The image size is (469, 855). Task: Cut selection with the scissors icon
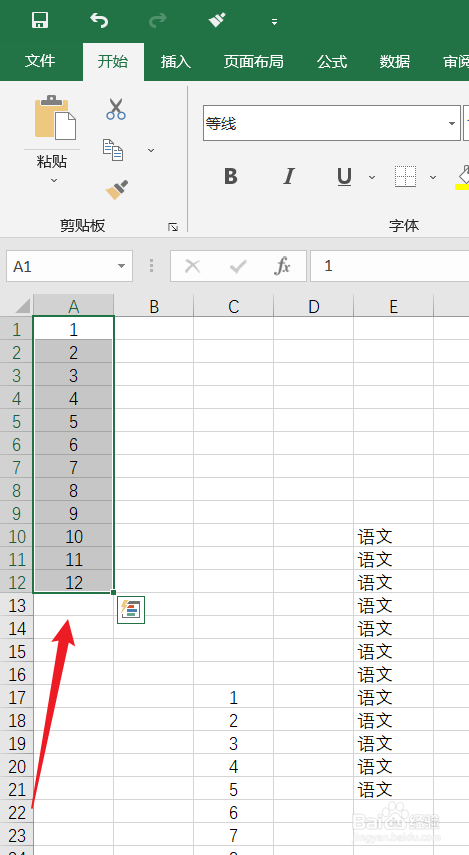(116, 109)
